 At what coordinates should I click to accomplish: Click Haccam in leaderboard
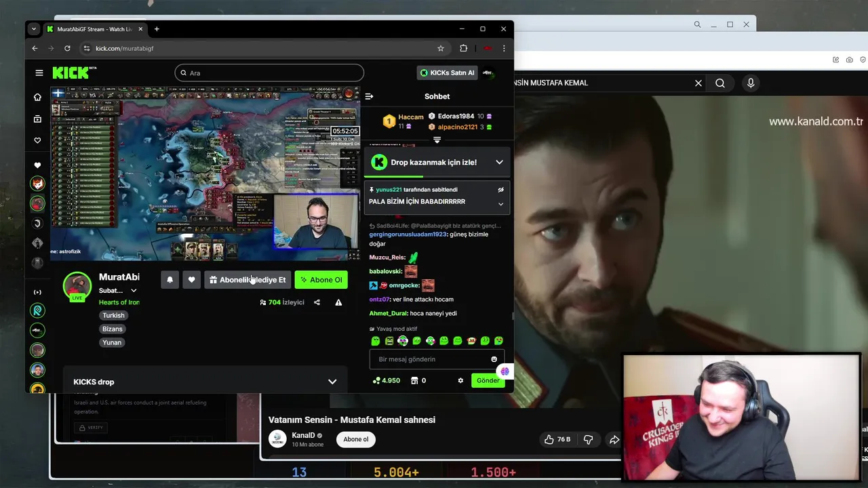(410, 117)
